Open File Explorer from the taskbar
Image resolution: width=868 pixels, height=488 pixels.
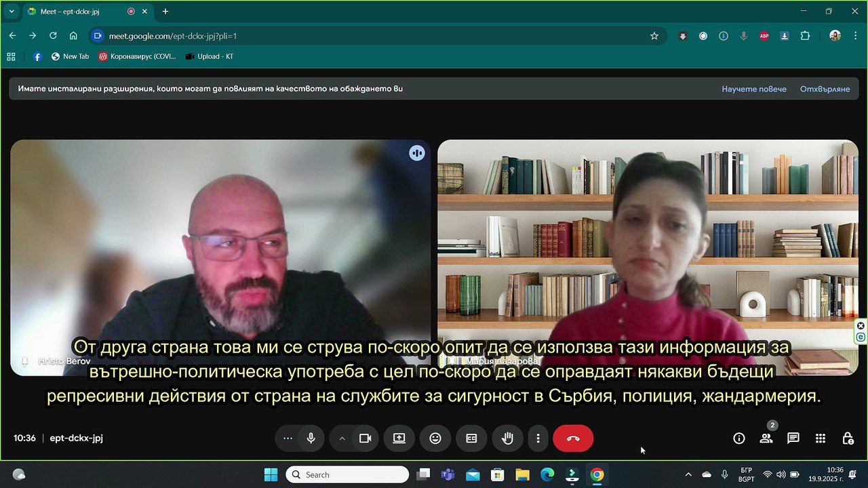coord(522,474)
